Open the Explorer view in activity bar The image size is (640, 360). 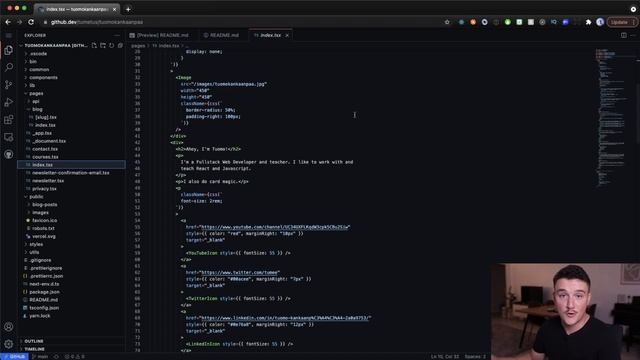(x=9, y=50)
